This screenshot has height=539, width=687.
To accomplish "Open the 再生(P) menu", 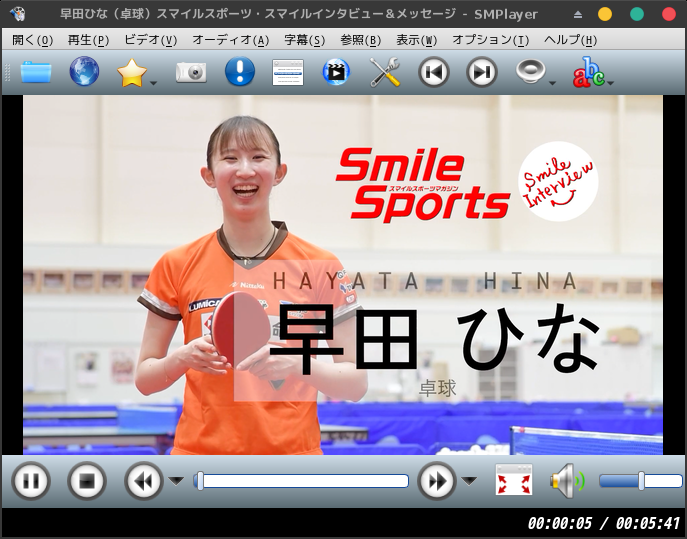I will pos(88,40).
